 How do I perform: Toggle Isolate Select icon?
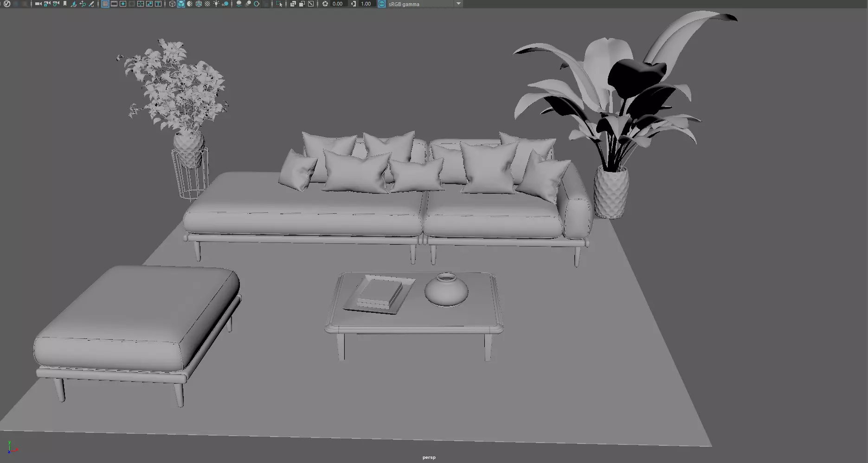279,4
